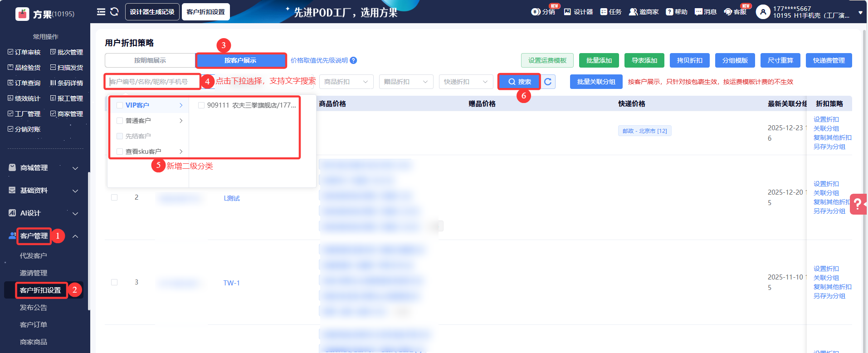
Task: Open 工厂管理 in the quick operations
Action: [24, 114]
